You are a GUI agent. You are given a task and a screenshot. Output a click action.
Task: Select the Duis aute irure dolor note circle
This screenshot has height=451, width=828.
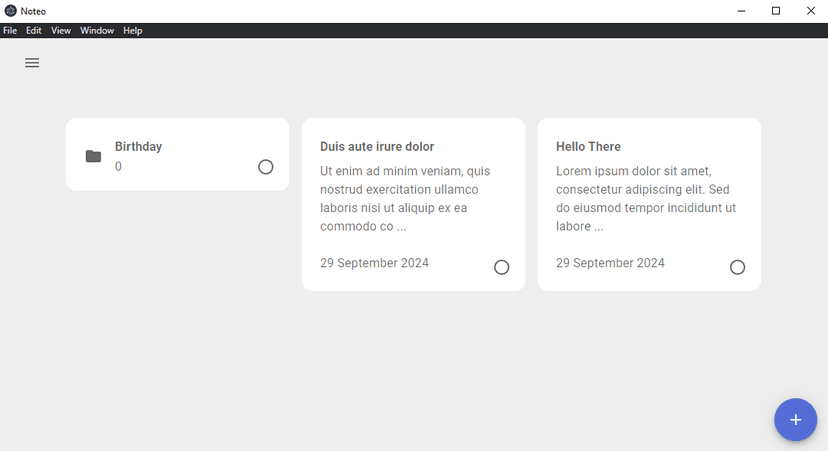coord(502,267)
